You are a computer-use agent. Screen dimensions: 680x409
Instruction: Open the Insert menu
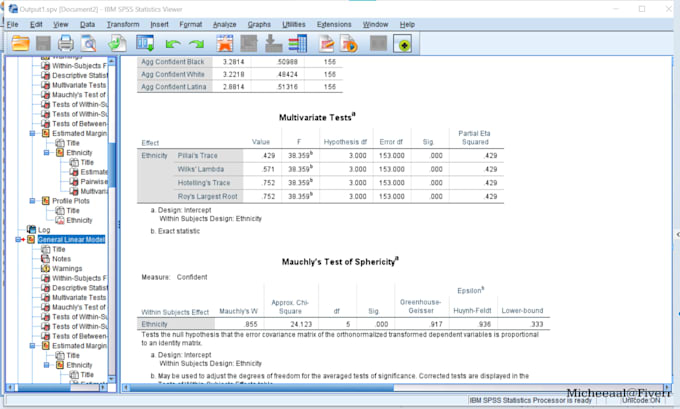(x=159, y=24)
